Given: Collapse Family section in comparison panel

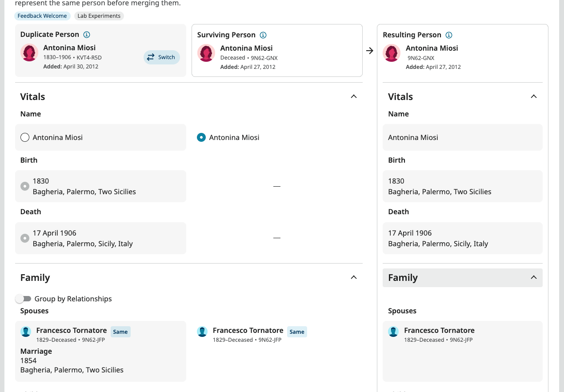Looking at the screenshot, I should pyautogui.click(x=354, y=277).
